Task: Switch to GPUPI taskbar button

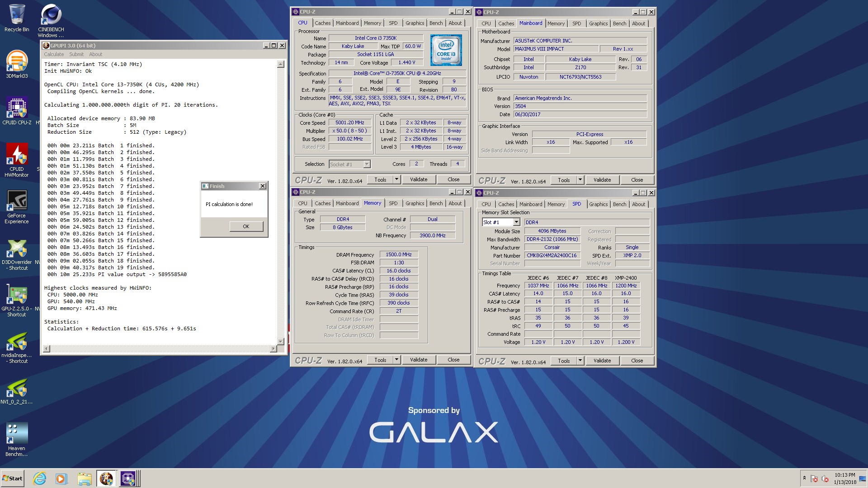Action: [x=106, y=479]
